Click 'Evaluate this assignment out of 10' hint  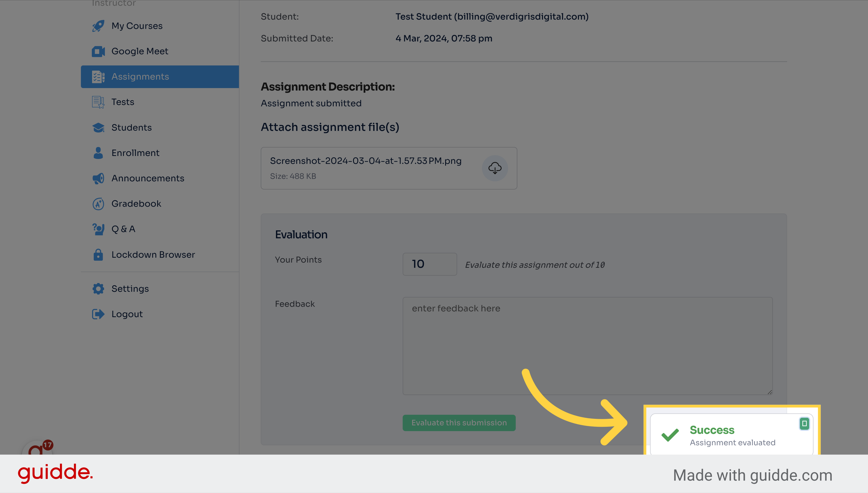(x=535, y=265)
